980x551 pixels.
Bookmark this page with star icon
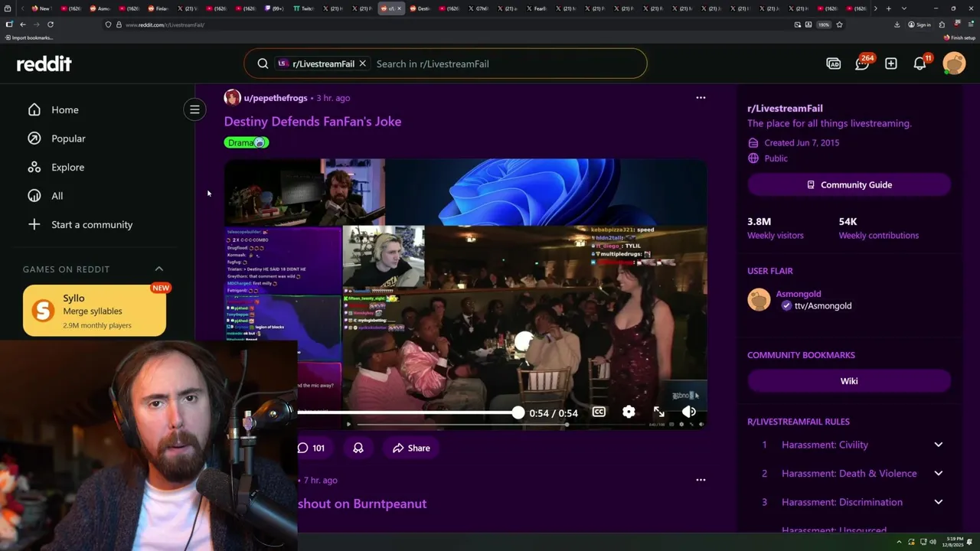click(839, 24)
